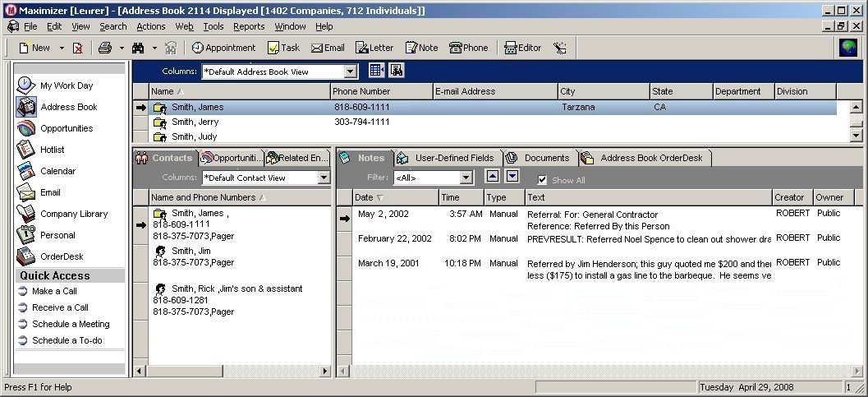868x397 pixels.
Task: Expand the New button dropdown arrow
Action: coord(62,48)
